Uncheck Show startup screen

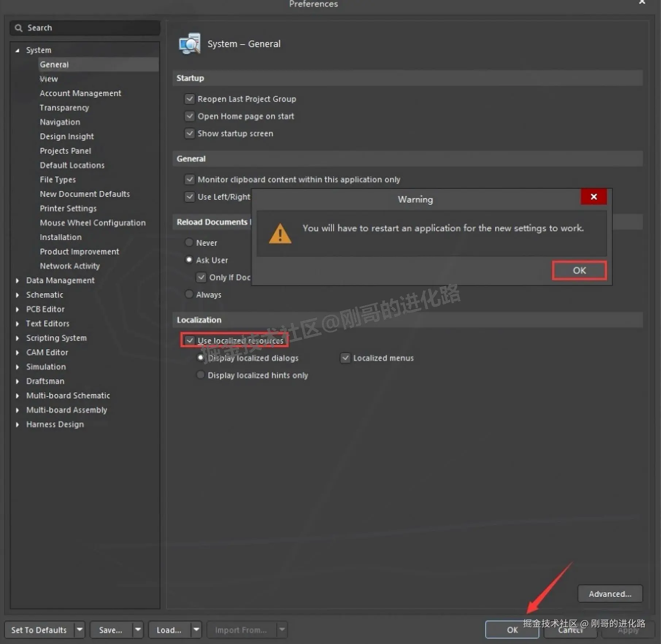[x=189, y=133]
